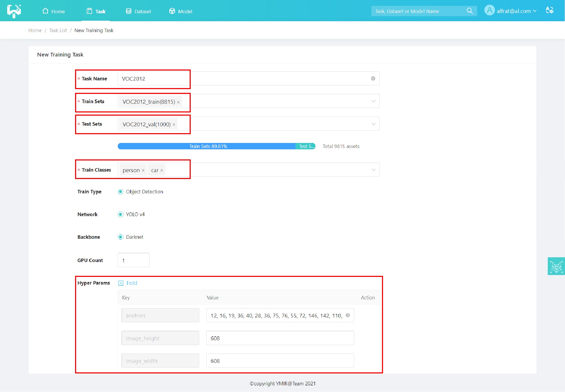565x392 pixels.
Task: Click Task List breadcrumb link
Action: (58, 31)
